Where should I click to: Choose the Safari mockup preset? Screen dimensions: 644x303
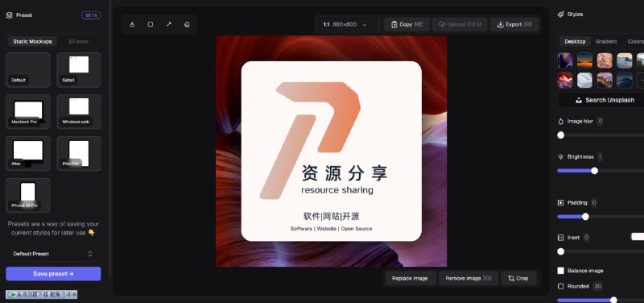click(x=79, y=69)
